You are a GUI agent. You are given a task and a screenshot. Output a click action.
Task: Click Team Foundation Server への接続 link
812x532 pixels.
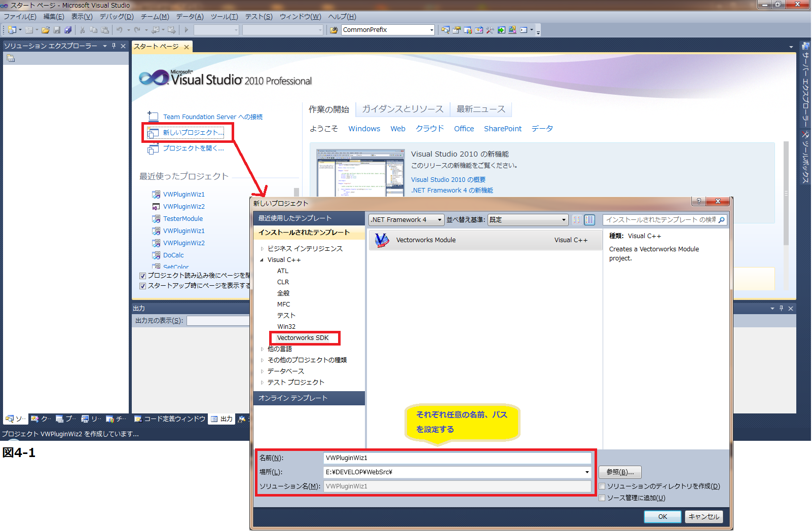pyautogui.click(x=213, y=117)
